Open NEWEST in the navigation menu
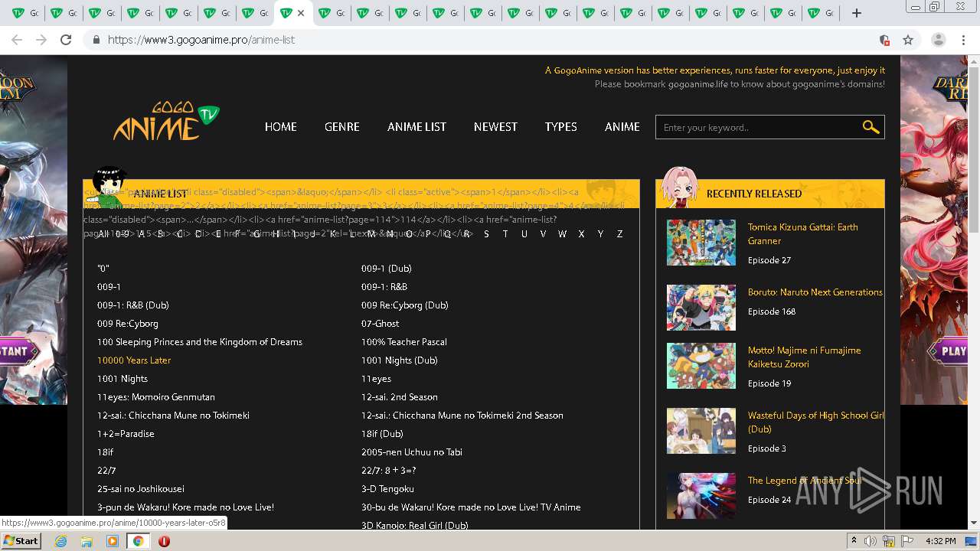The width and height of the screenshot is (980, 551). (x=495, y=127)
